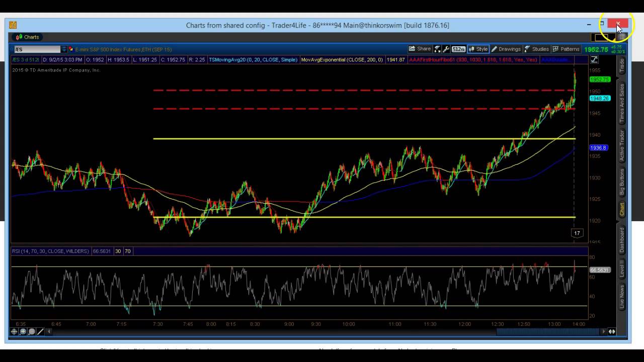Click the TSMovingAvg20 study label
This screenshot has width=644, height=362.
click(x=253, y=60)
